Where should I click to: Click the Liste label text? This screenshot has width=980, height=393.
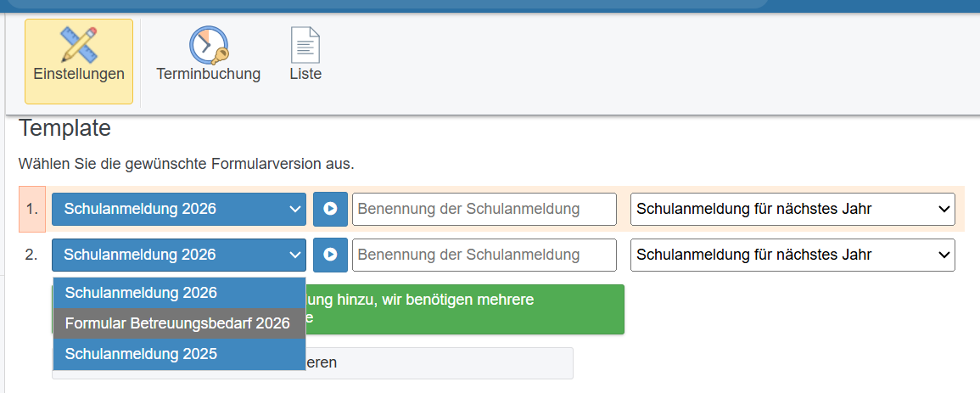(x=305, y=74)
